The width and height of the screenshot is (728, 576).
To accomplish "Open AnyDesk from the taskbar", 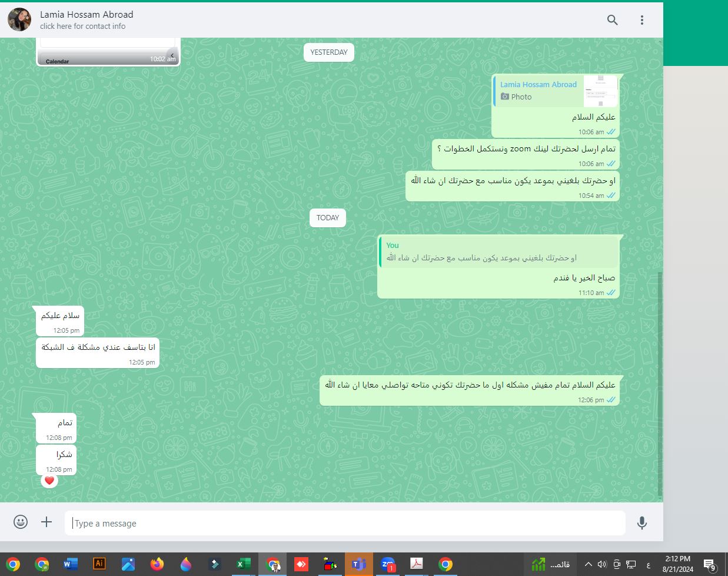I will click(x=301, y=564).
